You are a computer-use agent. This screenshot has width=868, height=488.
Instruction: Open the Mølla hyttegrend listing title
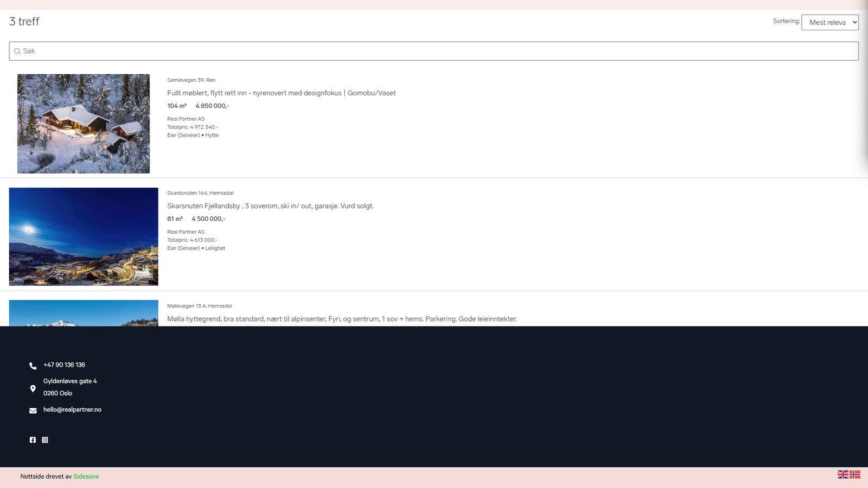coord(342,319)
